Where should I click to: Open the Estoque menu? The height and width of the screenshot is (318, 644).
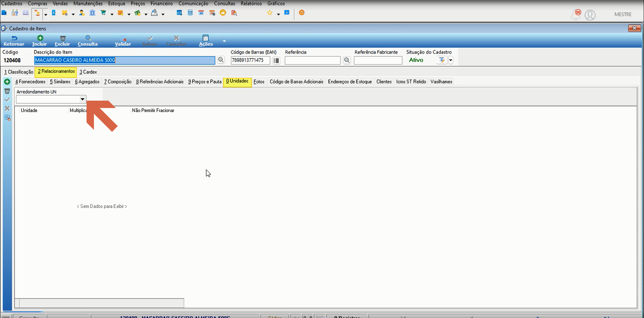(x=117, y=3)
